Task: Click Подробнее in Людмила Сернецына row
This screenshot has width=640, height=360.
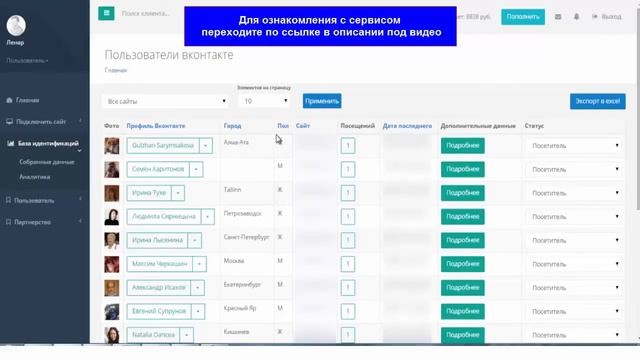Action: pos(462,217)
